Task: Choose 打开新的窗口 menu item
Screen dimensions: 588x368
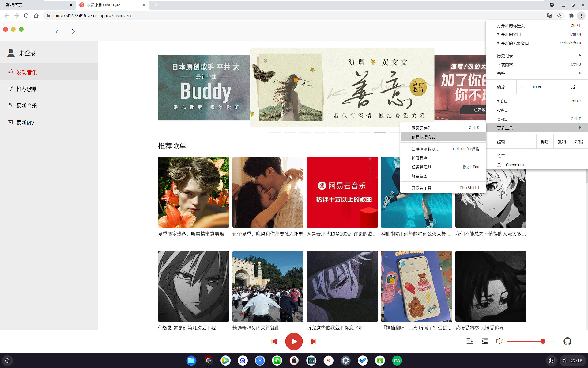Action: (x=537, y=34)
